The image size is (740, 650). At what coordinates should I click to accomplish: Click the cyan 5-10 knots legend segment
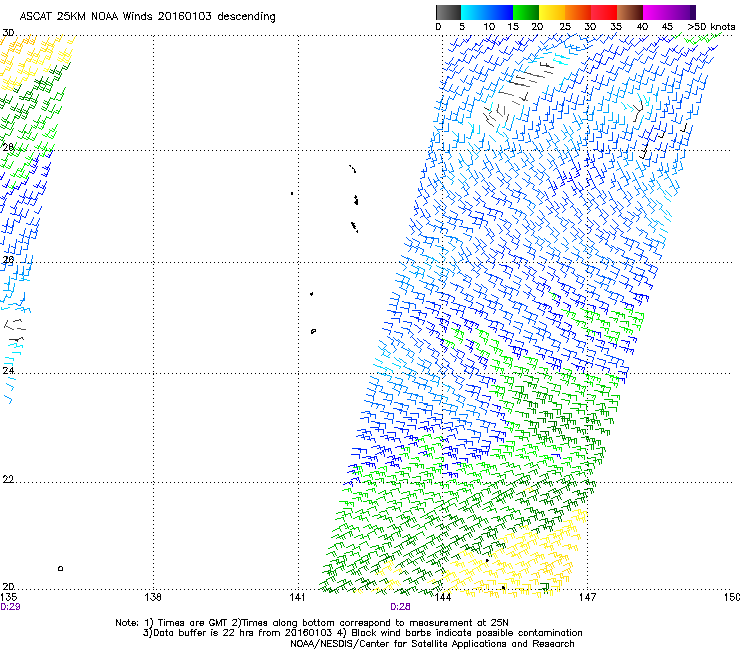click(474, 12)
